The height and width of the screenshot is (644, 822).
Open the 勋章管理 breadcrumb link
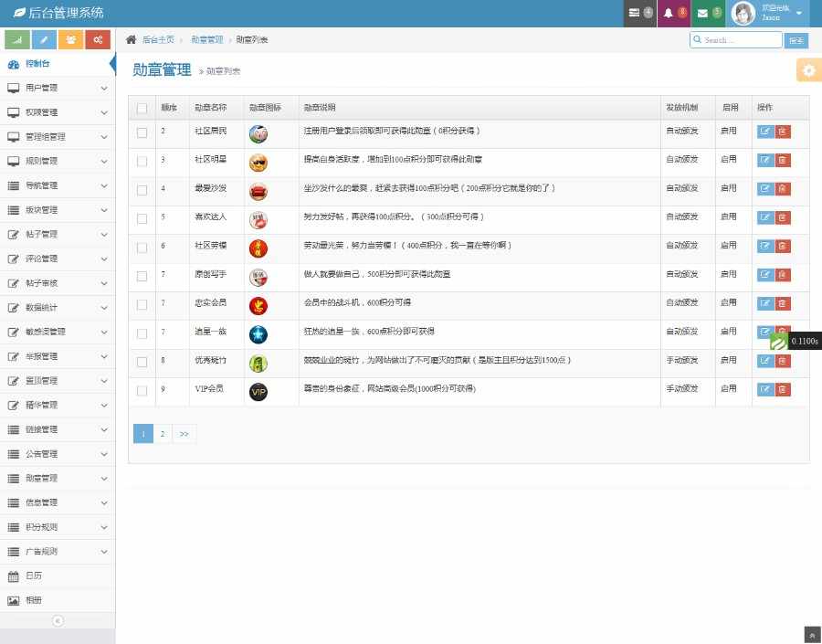[207, 40]
